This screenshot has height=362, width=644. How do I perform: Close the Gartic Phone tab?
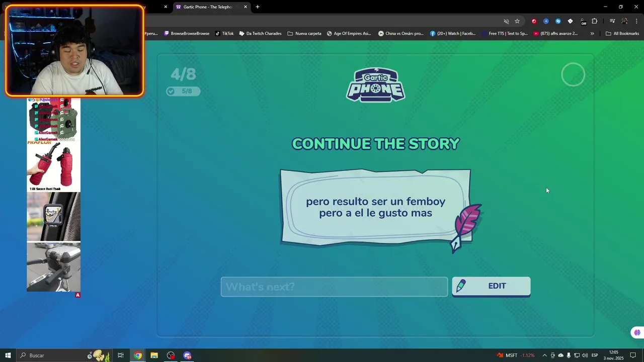click(246, 7)
